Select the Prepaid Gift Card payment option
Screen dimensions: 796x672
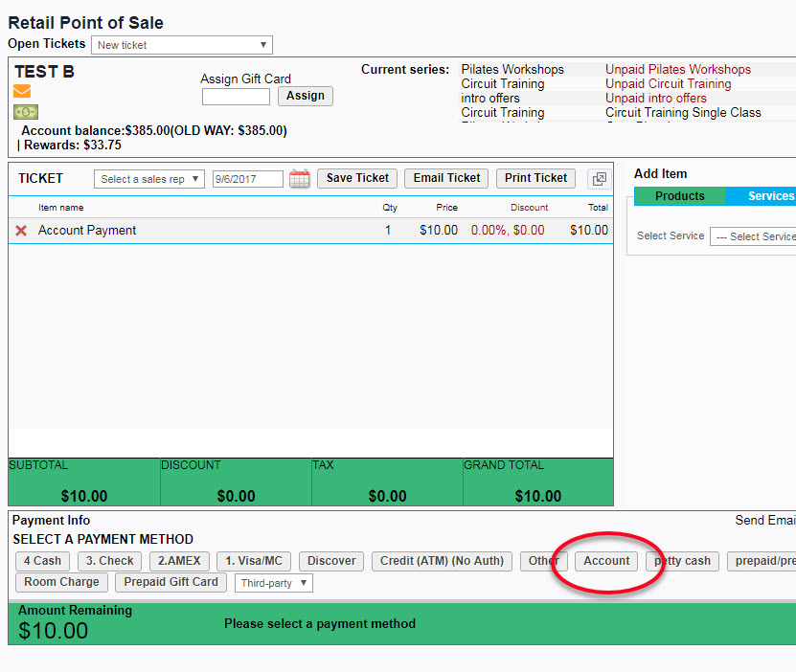(x=171, y=582)
